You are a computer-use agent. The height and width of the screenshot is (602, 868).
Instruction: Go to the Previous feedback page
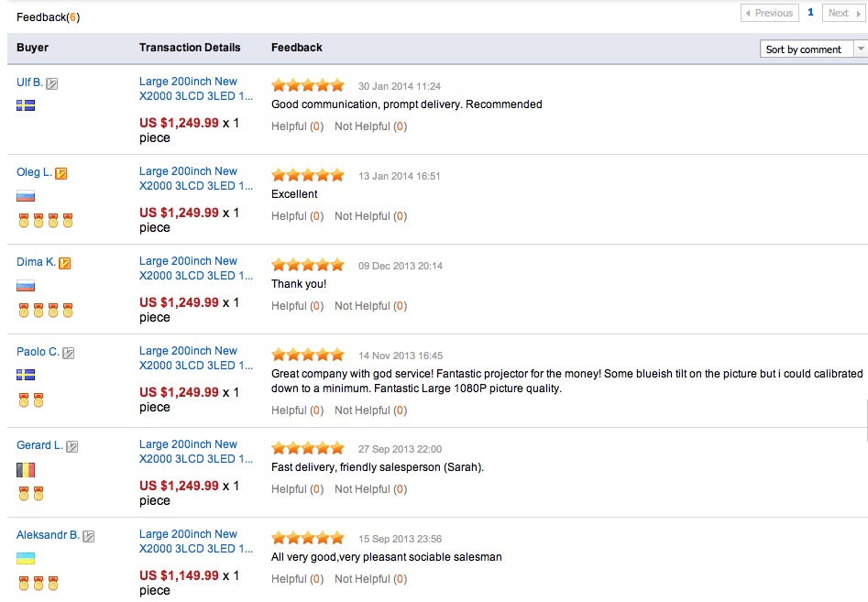pos(768,13)
